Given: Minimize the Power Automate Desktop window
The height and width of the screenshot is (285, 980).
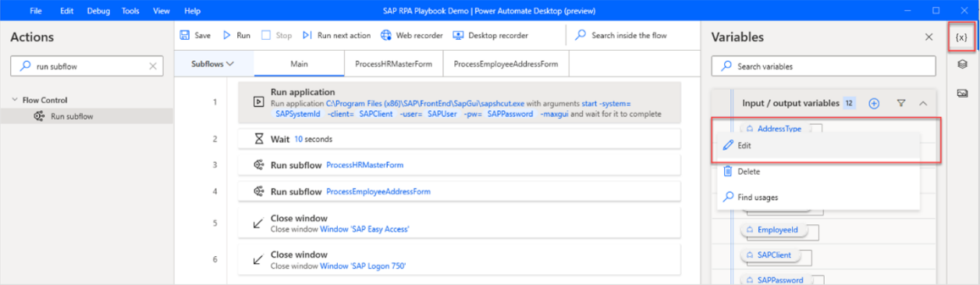Looking at the screenshot, I should (907, 11).
